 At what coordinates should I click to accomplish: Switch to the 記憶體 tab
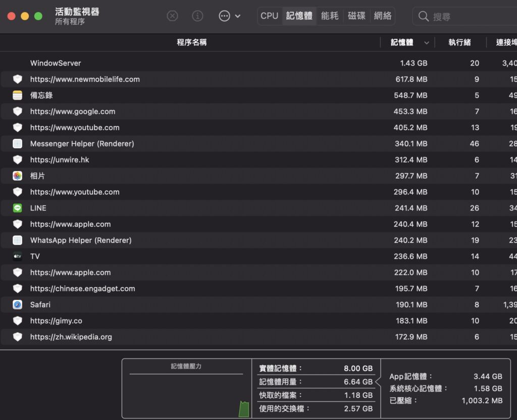pos(299,16)
